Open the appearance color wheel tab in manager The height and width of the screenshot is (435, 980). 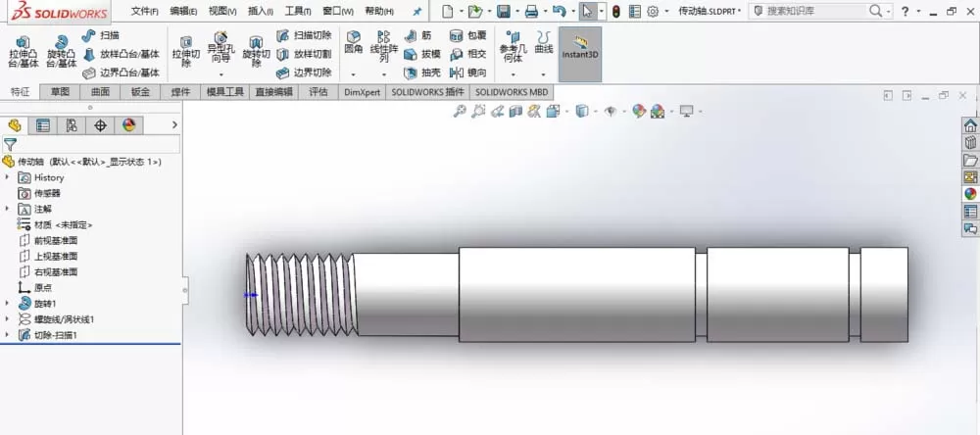(128, 125)
